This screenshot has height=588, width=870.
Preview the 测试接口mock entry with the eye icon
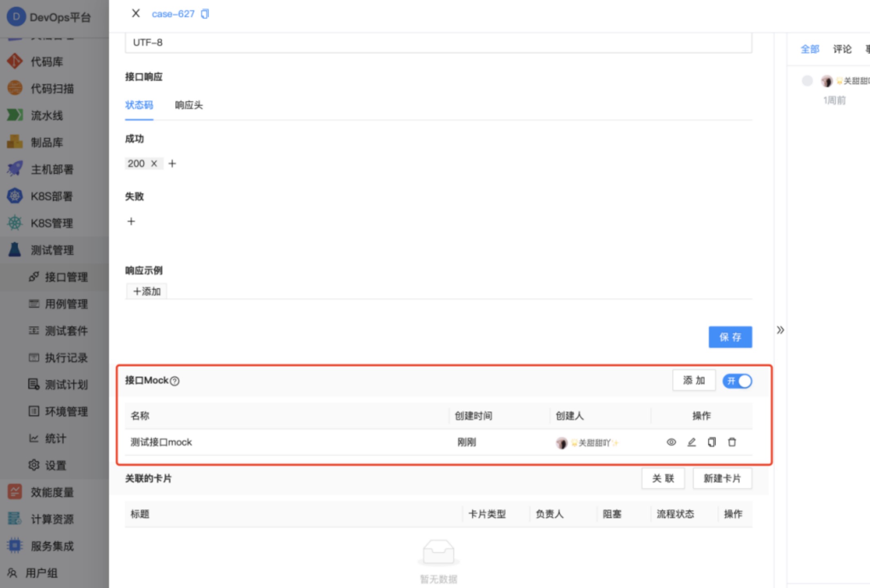[x=671, y=442]
